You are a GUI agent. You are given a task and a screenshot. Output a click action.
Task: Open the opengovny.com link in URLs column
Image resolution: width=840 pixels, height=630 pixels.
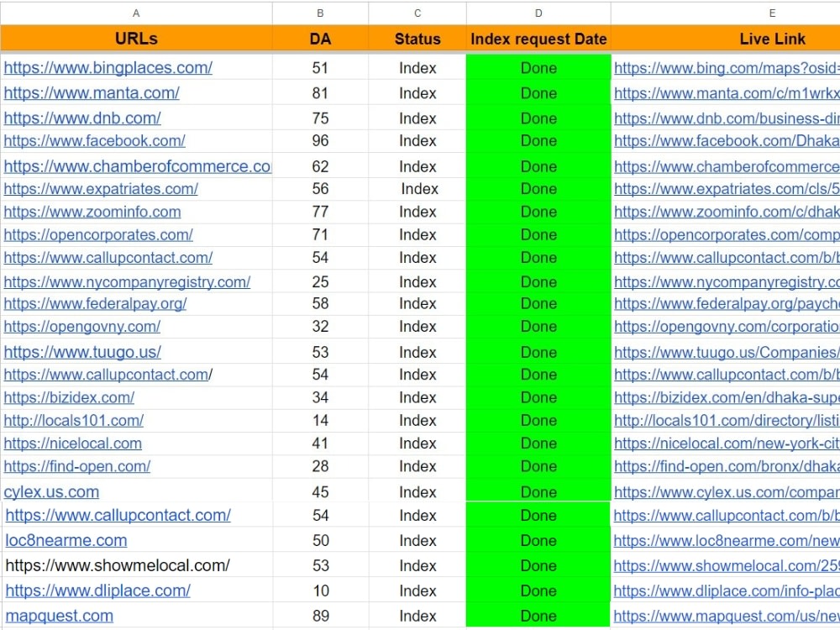click(82, 327)
